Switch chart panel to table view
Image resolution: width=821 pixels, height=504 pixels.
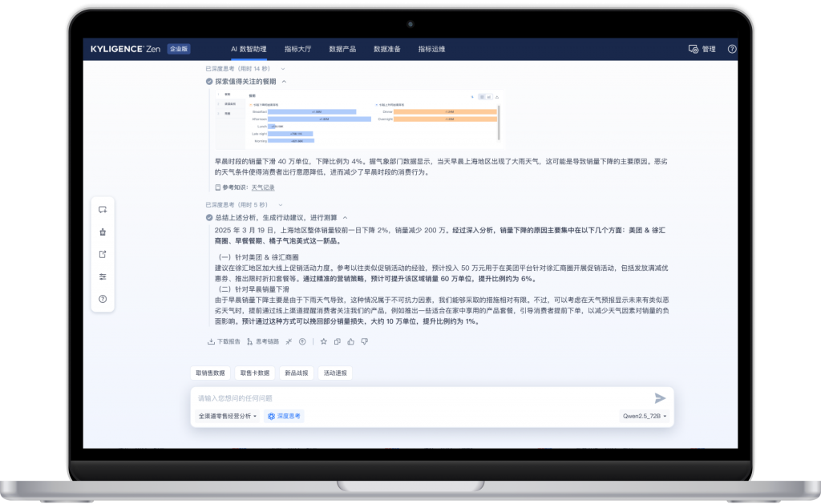click(482, 97)
